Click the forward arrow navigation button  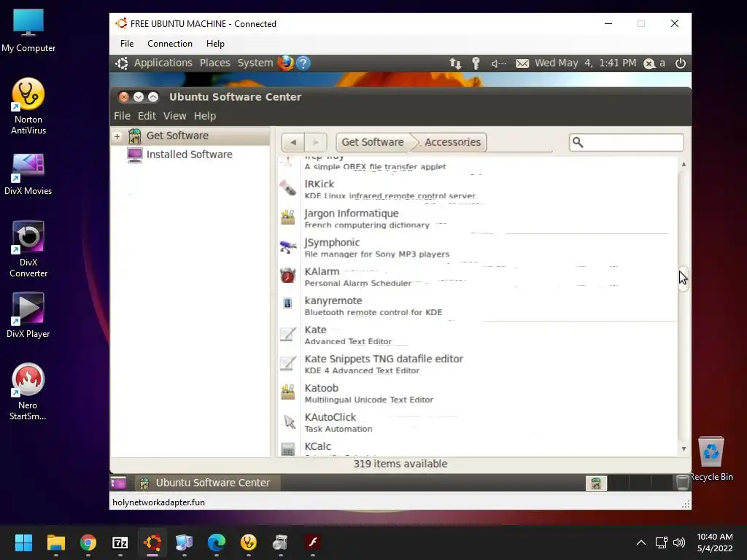(x=315, y=142)
